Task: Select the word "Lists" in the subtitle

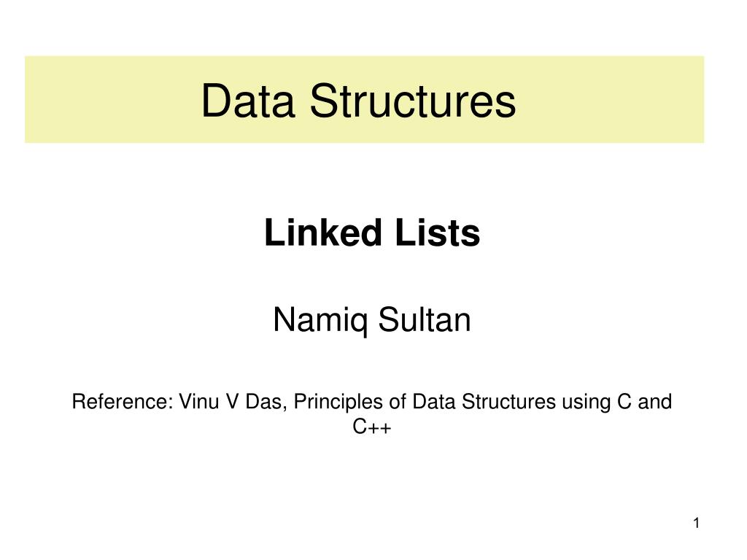Action: click(x=438, y=233)
